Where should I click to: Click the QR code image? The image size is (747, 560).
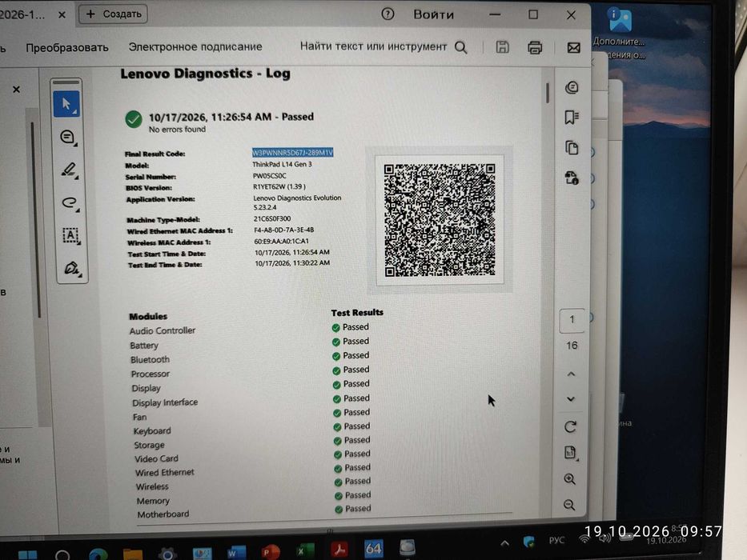[x=440, y=220]
